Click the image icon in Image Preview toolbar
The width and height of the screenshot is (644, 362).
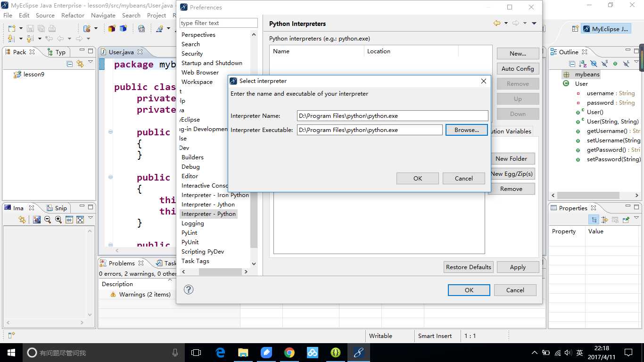37,220
